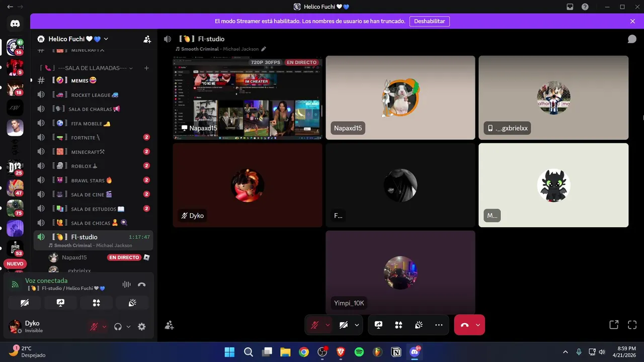This screenshot has width=644, height=362.
Task: Toggle camera in the call control bar
Action: pos(344,325)
